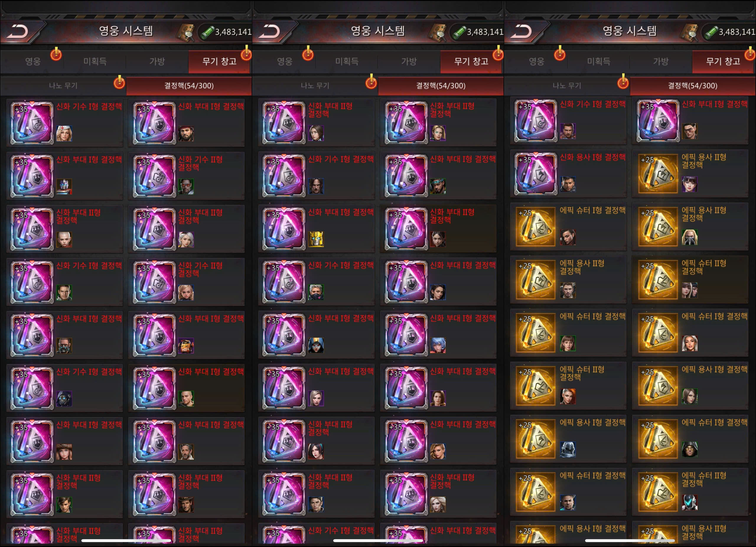756x547 pixels.
Task: Go back from the gold epic-cores screen
Action: tap(522, 32)
